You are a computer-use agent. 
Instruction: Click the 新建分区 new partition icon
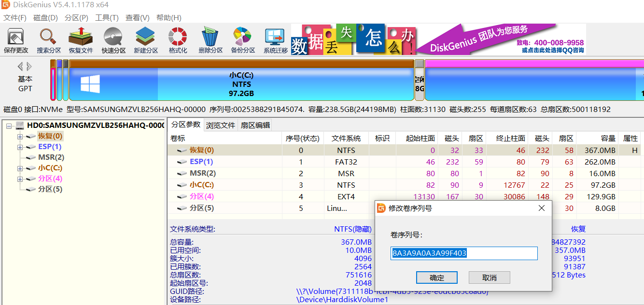pos(146,40)
